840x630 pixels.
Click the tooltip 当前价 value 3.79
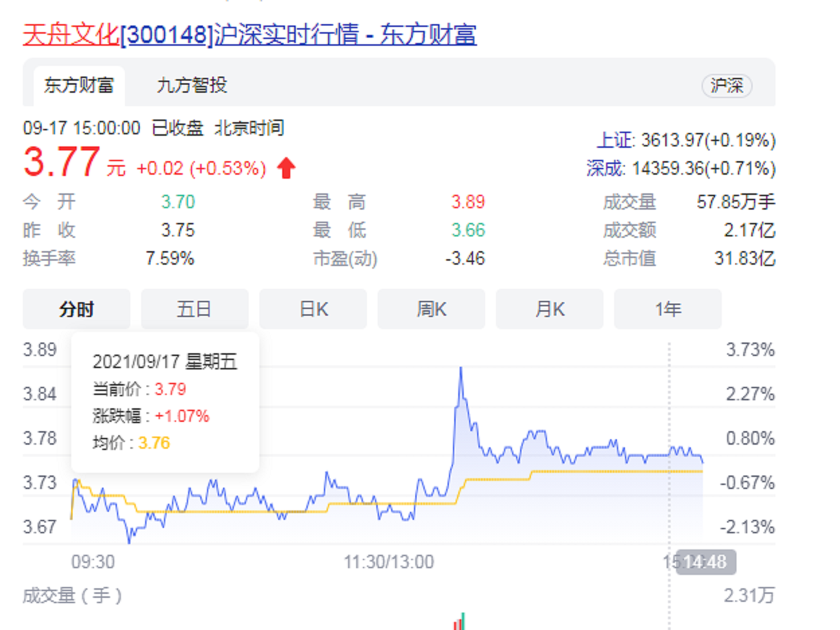[170, 389]
